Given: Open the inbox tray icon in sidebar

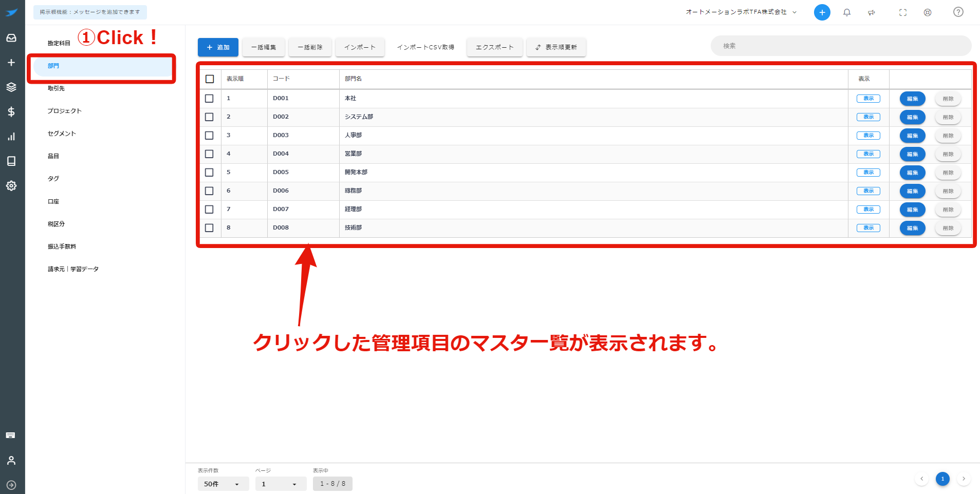Looking at the screenshot, I should 11,38.
